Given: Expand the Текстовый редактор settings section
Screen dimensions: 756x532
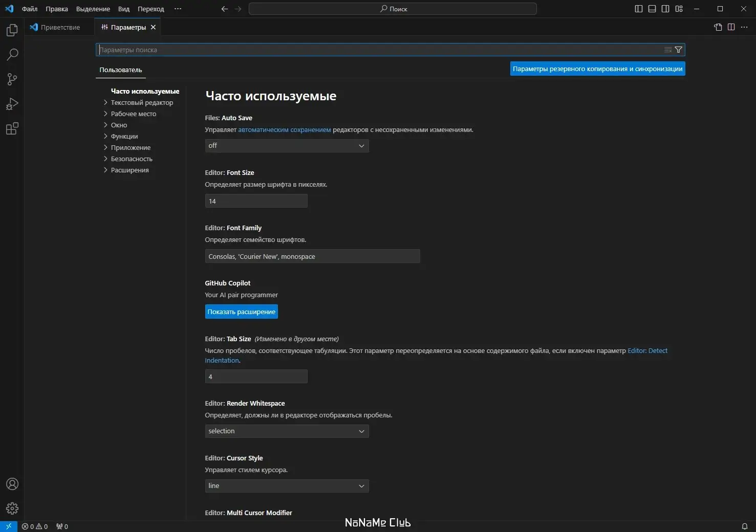Looking at the screenshot, I should click(142, 102).
